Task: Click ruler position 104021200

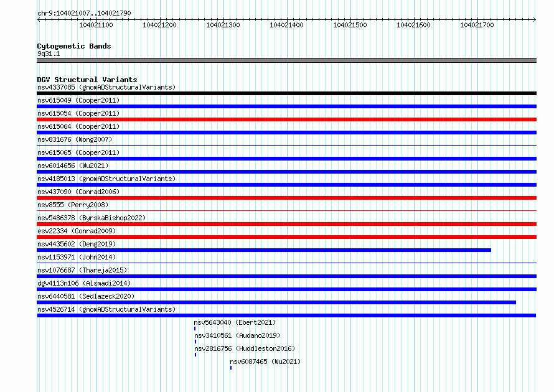Action: pyautogui.click(x=159, y=25)
